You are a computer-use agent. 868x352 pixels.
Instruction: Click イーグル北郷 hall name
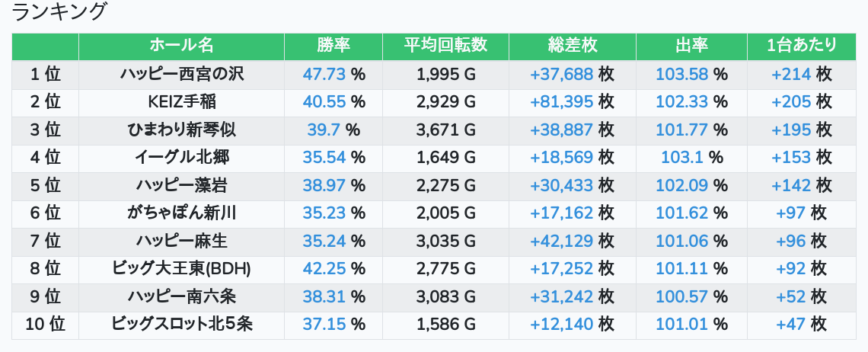click(181, 158)
